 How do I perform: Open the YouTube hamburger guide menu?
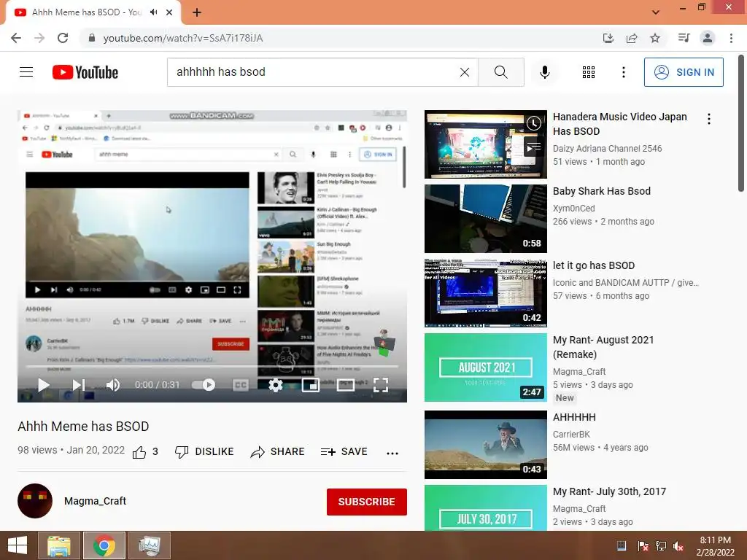tap(26, 72)
